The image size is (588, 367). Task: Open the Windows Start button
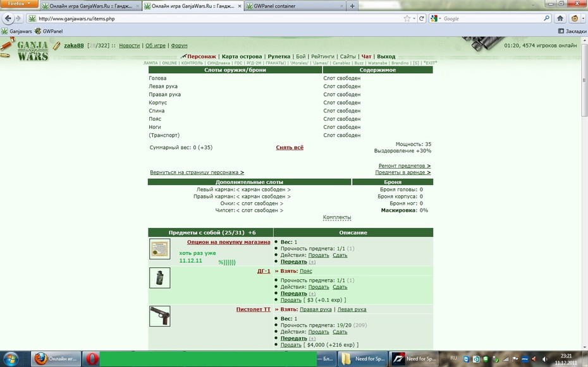11,359
